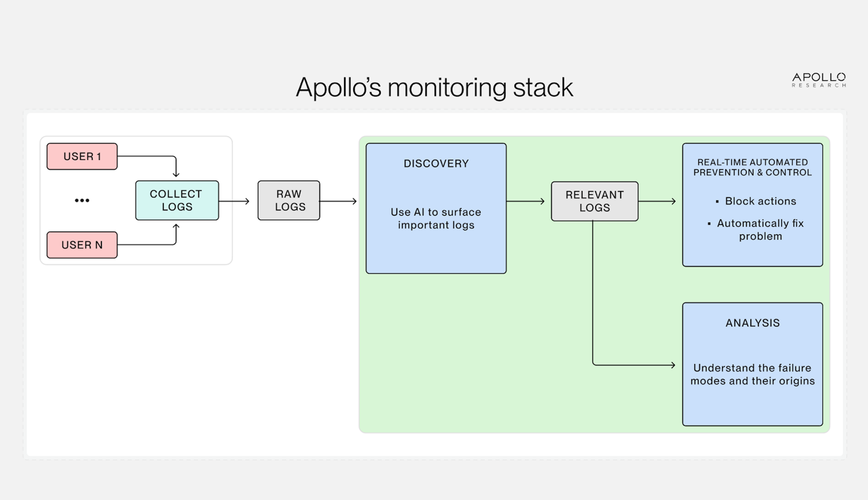Select the Use AI to surface important logs text
Viewport: 868px width, 500px height.
click(x=436, y=219)
